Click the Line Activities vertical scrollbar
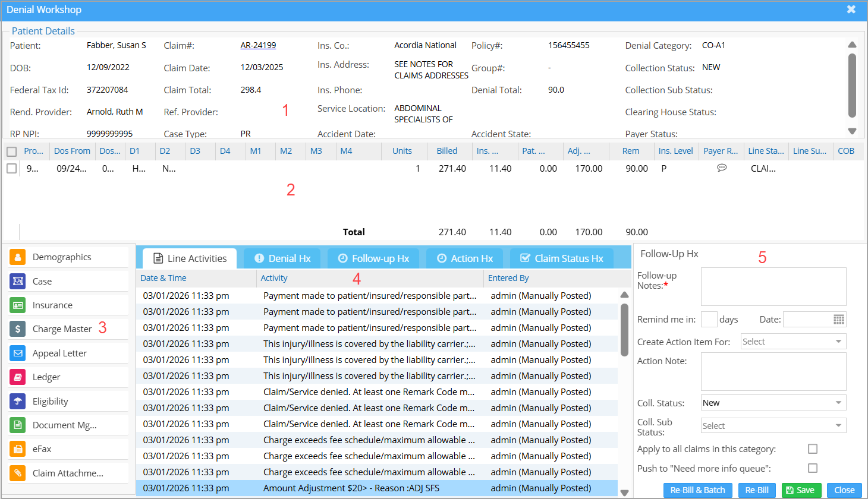Screen dimensions: 868x499 (x=624, y=330)
